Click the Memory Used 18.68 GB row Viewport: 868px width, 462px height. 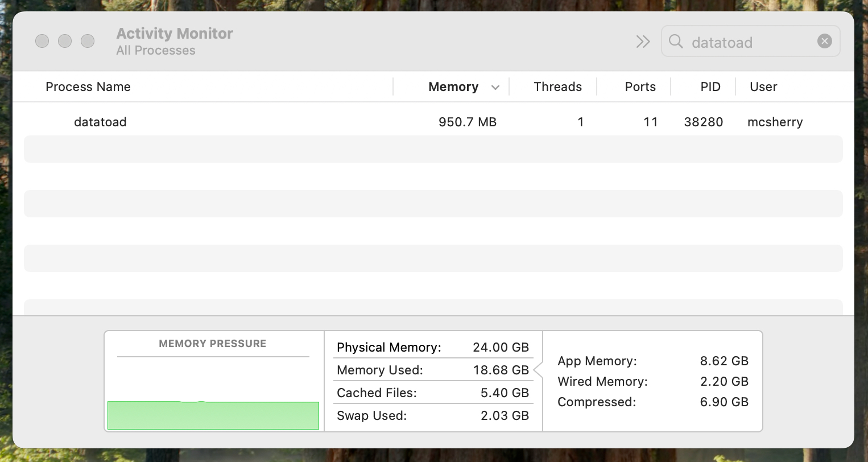[432, 370]
